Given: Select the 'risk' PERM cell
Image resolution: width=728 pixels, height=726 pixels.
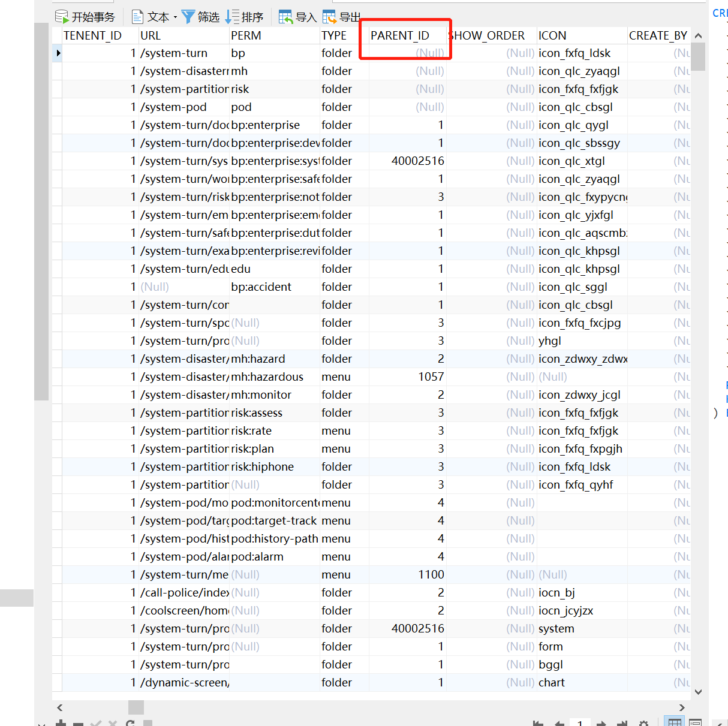Looking at the screenshot, I should click(275, 89).
